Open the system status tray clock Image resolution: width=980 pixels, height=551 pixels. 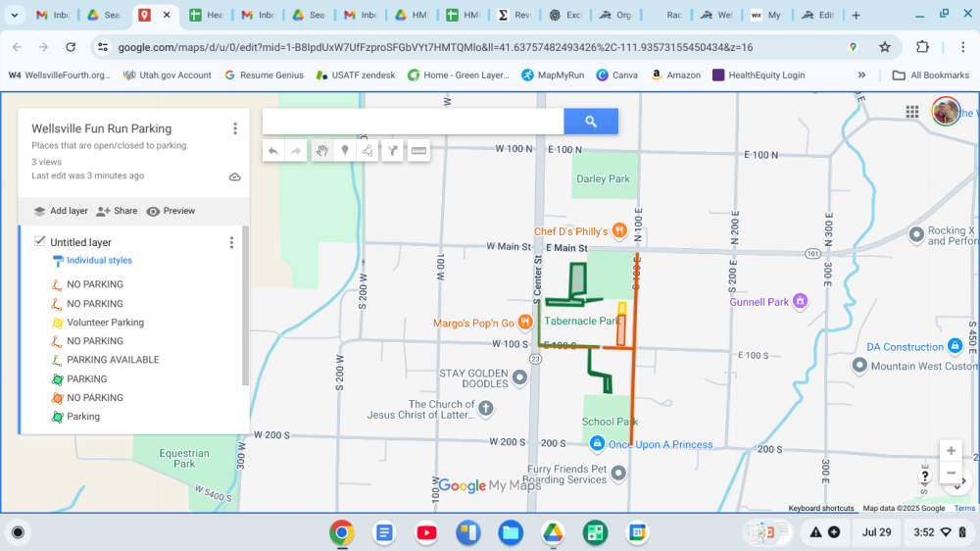click(x=940, y=532)
